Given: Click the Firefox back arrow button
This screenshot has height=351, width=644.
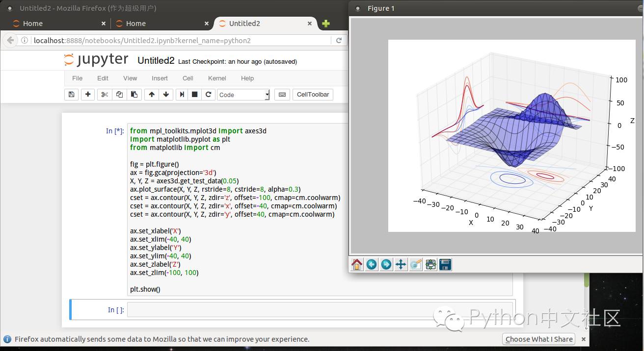Looking at the screenshot, I should pyautogui.click(x=11, y=41).
